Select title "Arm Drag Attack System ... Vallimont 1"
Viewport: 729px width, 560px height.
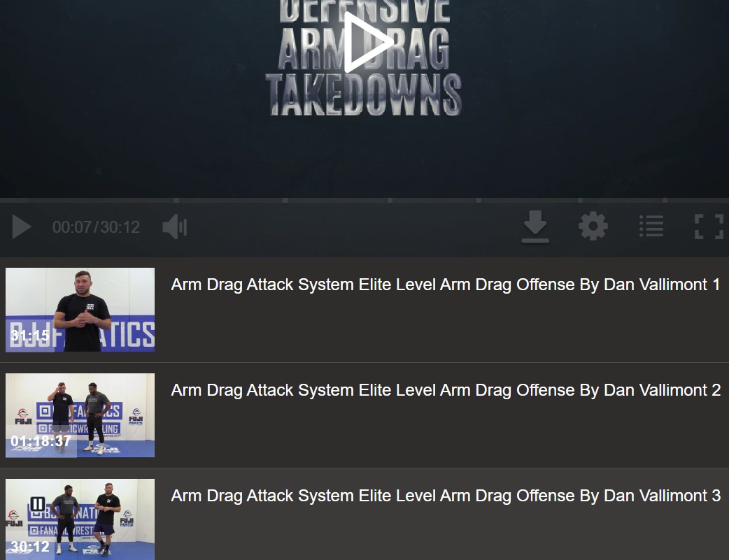[445, 285]
